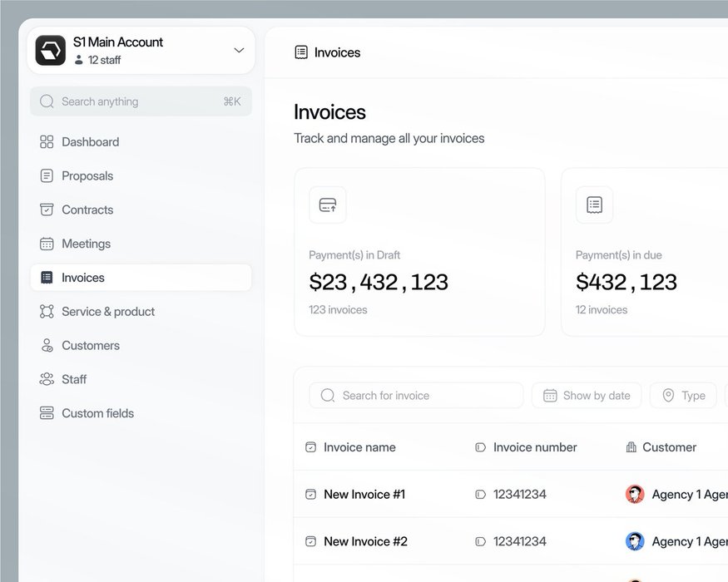Click Agency 1 customer name in Invoice #1 row
Image resolution: width=728 pixels, height=582 pixels.
690,494
